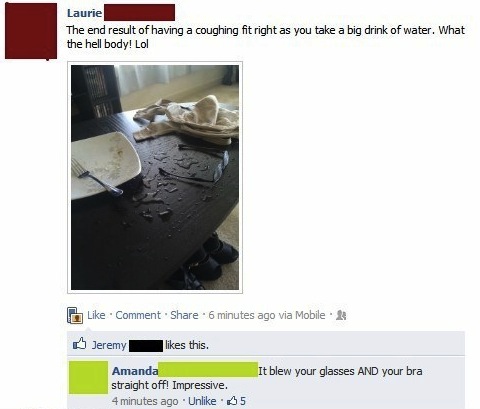
Task: Like Laurie's post
Action: (96, 315)
